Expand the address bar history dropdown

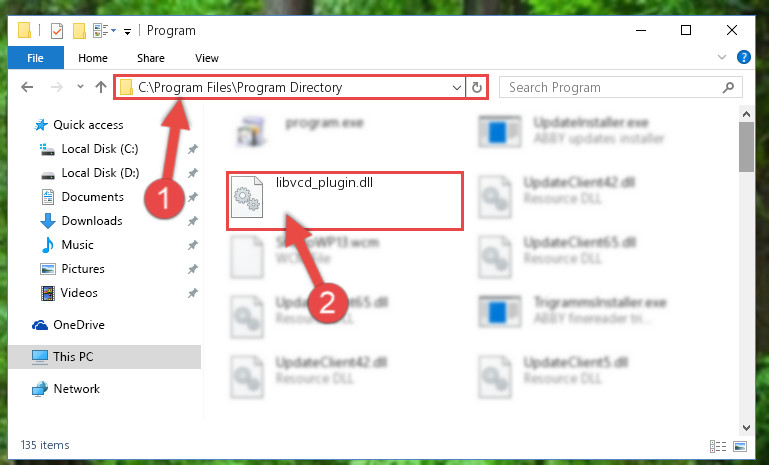[x=457, y=88]
